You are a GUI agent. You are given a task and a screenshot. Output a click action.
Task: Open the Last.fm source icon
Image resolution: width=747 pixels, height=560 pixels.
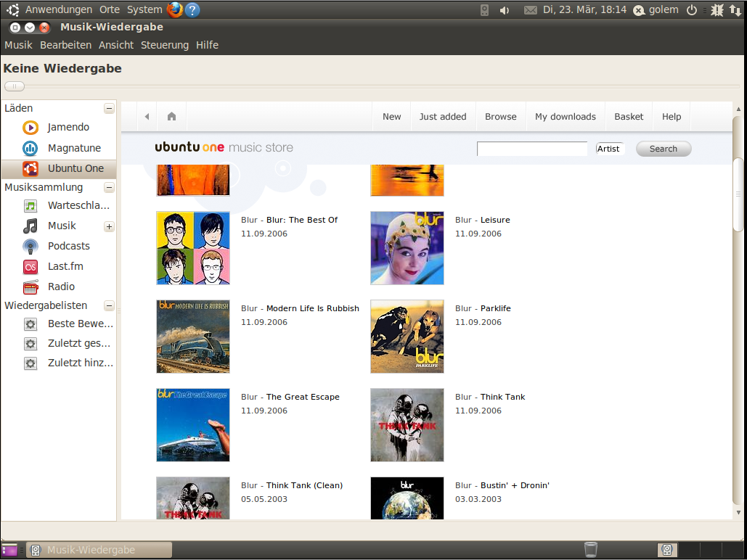30,267
